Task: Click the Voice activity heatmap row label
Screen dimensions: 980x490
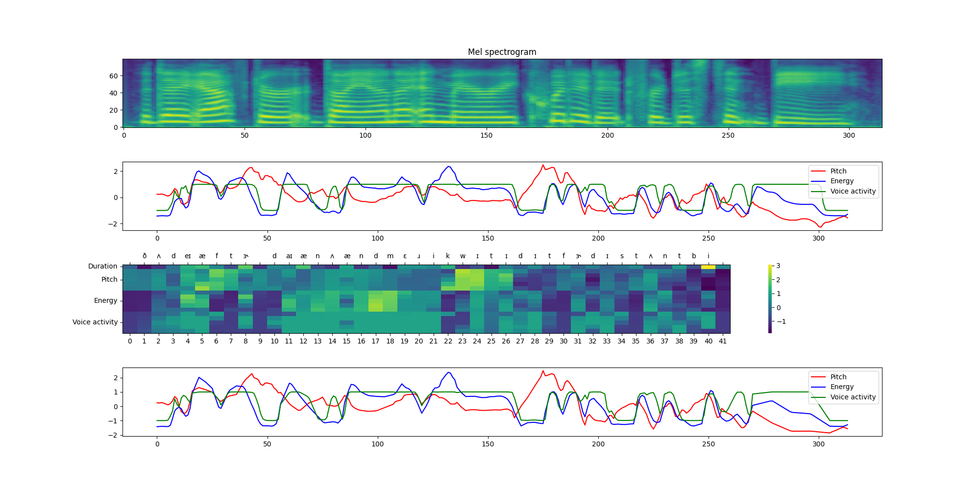Action: (95, 322)
